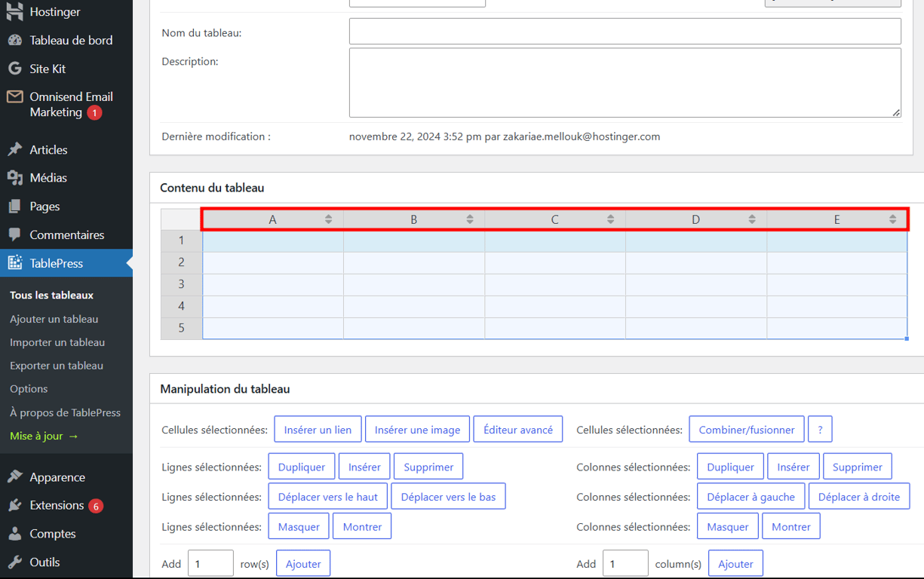Focus the Description text area
This screenshot has height=579, width=924.
pyautogui.click(x=625, y=83)
